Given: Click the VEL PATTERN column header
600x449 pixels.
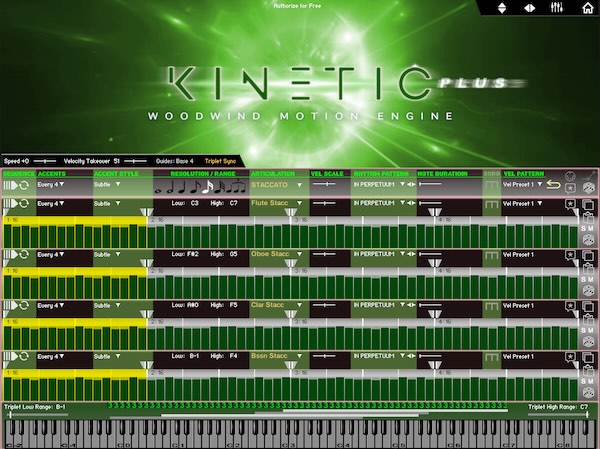Looking at the screenshot, I should coord(523,174).
